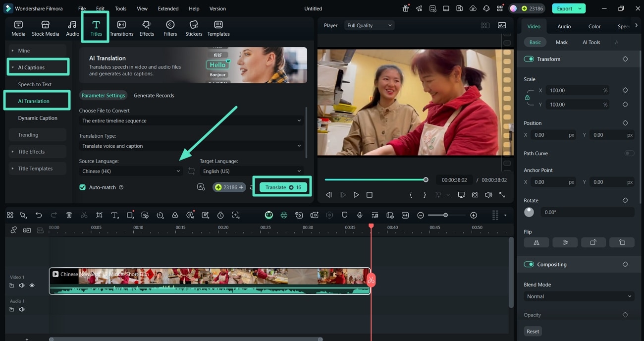
Task: Zoom in timeline with plus icon
Action: click(474, 215)
